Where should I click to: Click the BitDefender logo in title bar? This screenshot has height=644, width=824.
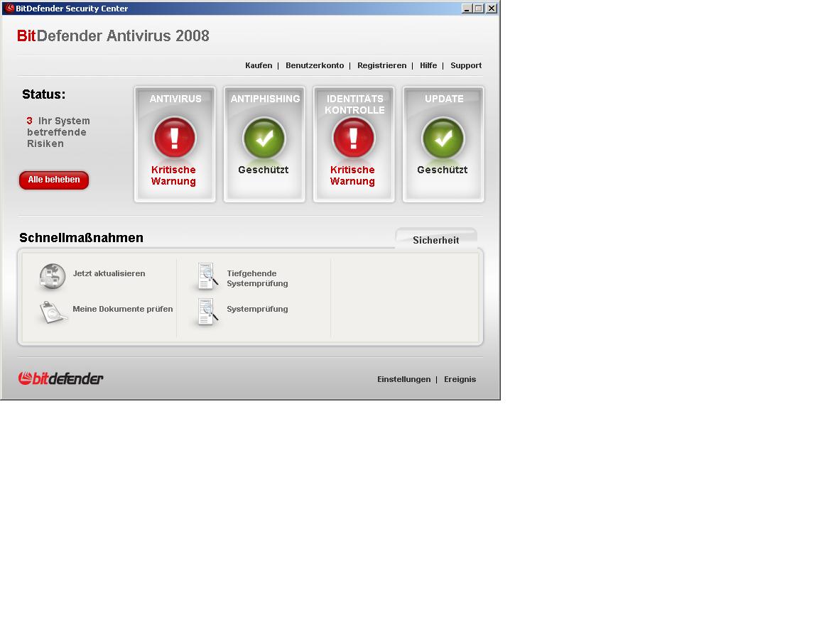(9, 8)
